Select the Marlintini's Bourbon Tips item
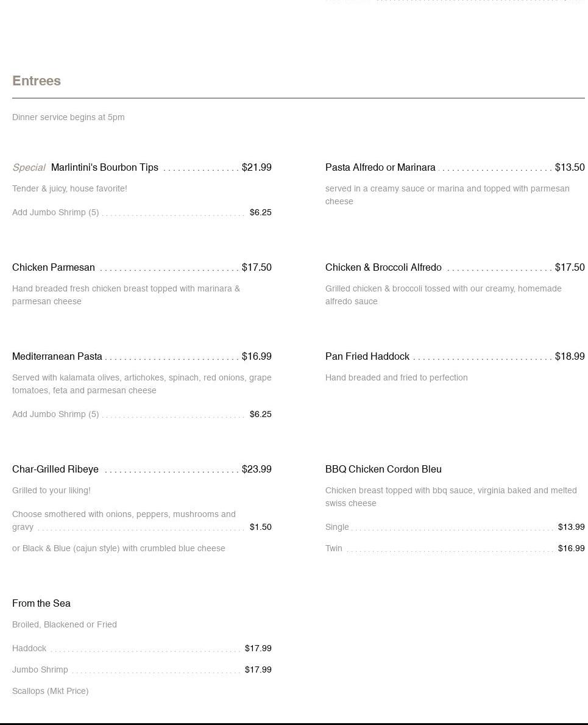This screenshot has width=588, height=725. click(x=104, y=168)
